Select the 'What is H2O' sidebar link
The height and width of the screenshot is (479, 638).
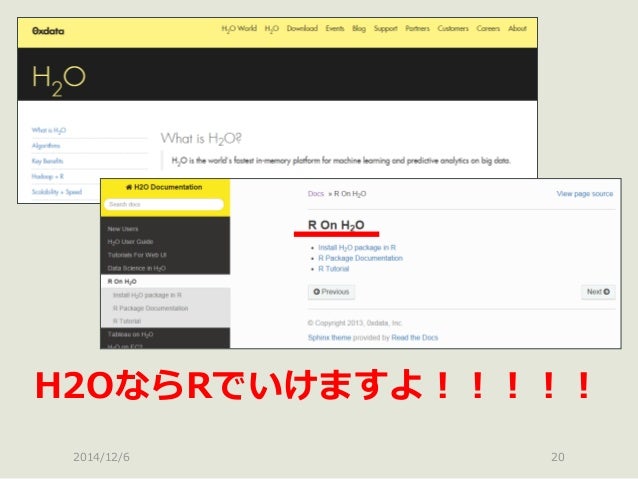(48, 130)
